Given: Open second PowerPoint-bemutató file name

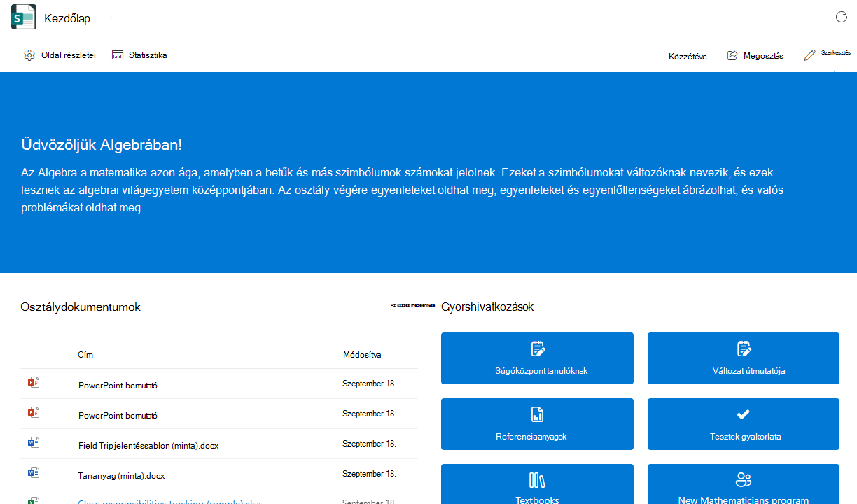Looking at the screenshot, I should point(118,415).
